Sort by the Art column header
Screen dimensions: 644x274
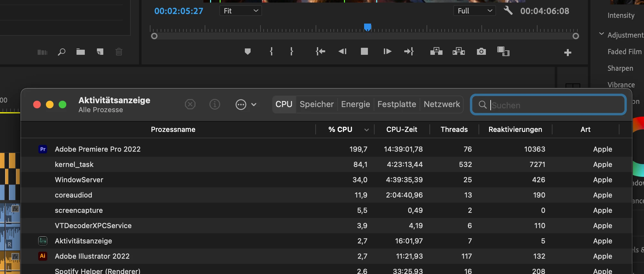click(585, 129)
